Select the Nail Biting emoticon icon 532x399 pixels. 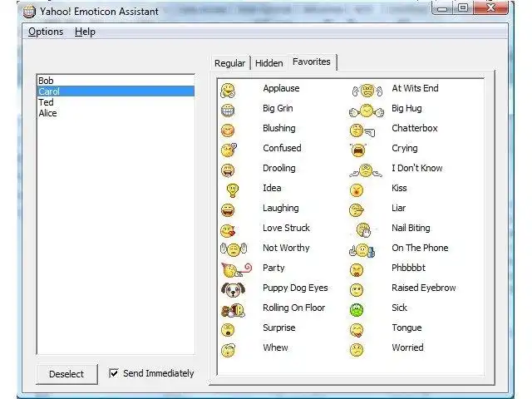(364, 230)
